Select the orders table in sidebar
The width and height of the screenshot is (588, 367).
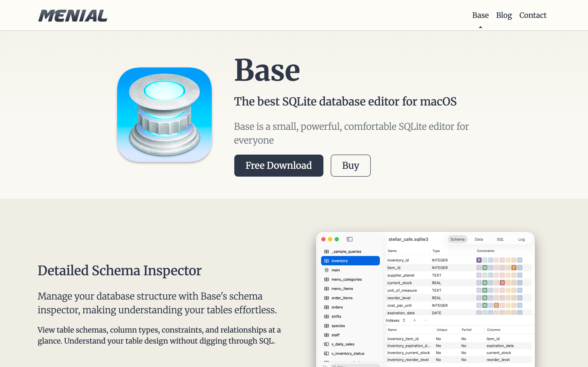click(337, 307)
